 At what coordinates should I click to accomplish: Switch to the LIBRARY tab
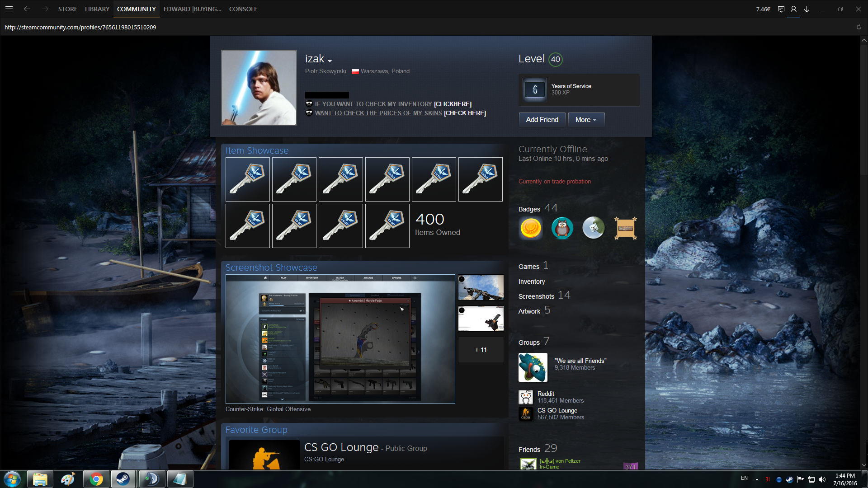pos(97,9)
